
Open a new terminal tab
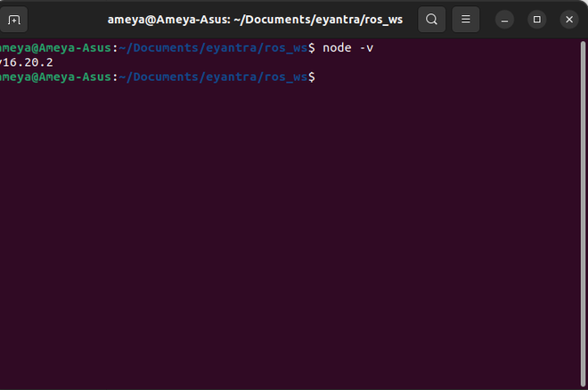point(14,20)
